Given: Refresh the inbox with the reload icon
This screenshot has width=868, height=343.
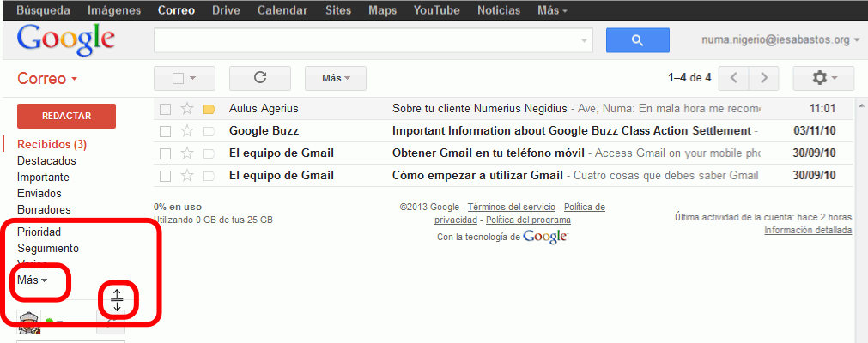Looking at the screenshot, I should point(259,78).
